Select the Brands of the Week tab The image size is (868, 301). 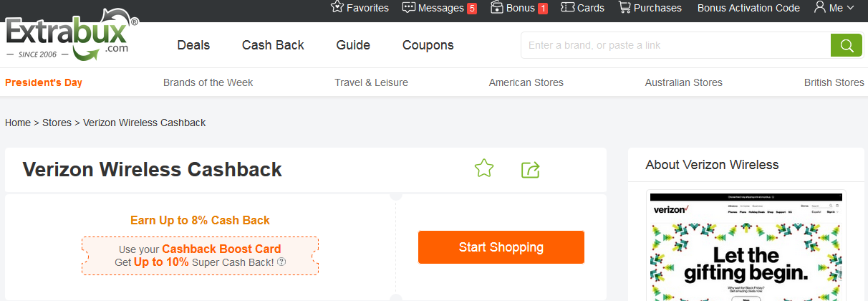click(x=208, y=82)
